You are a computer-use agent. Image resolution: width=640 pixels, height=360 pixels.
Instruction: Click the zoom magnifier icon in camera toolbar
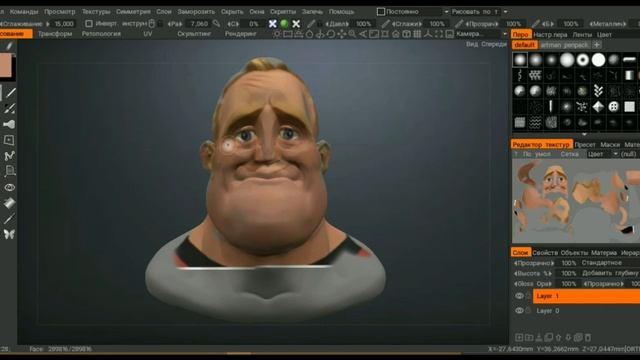(352, 34)
